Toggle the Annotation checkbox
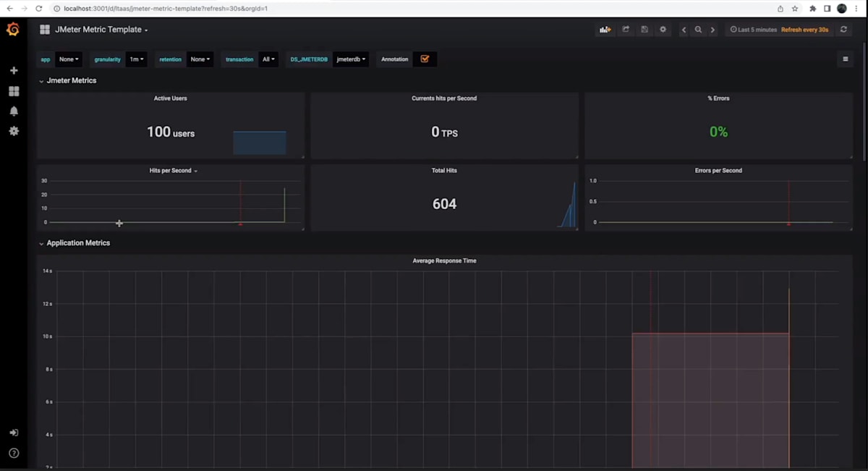The height and width of the screenshot is (471, 868). point(425,59)
